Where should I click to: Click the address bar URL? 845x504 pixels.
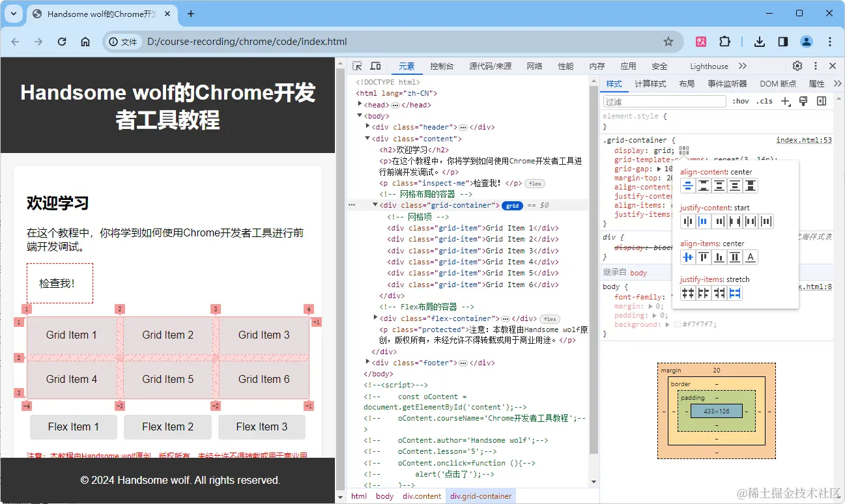pyautogui.click(x=247, y=42)
